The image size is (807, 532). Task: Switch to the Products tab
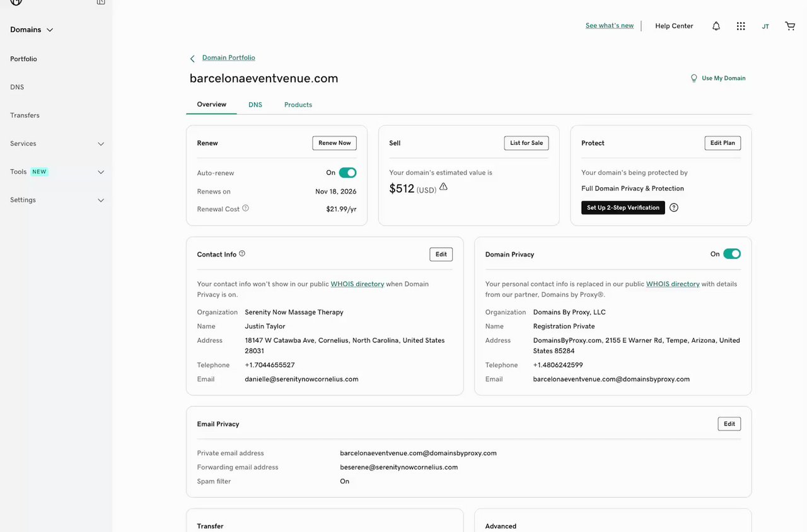pos(298,105)
